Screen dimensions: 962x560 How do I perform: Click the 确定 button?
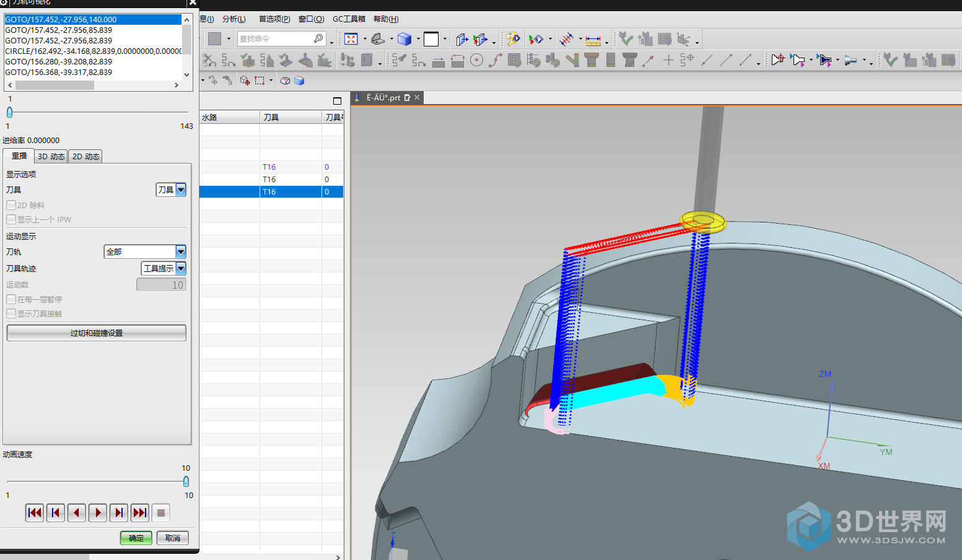point(136,538)
